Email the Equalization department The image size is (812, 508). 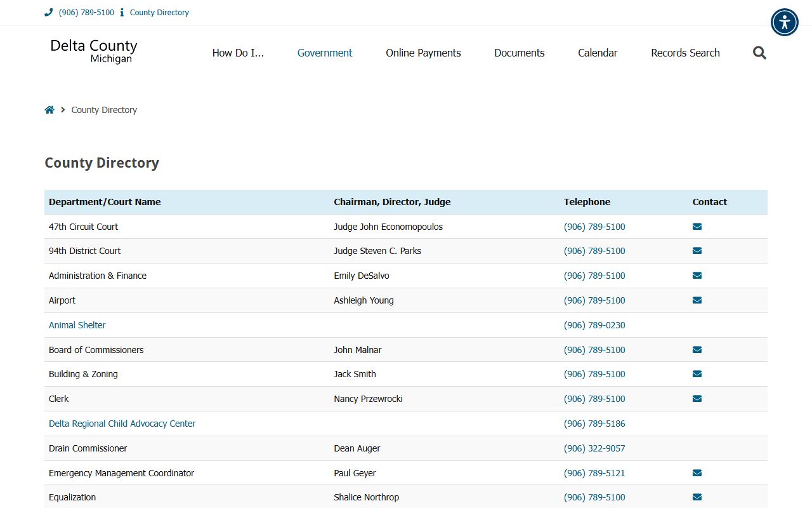tap(697, 497)
